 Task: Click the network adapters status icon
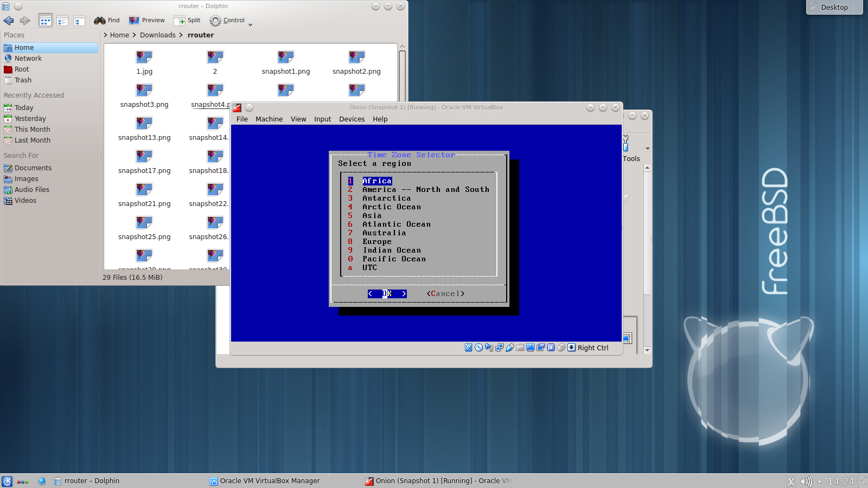(x=500, y=348)
